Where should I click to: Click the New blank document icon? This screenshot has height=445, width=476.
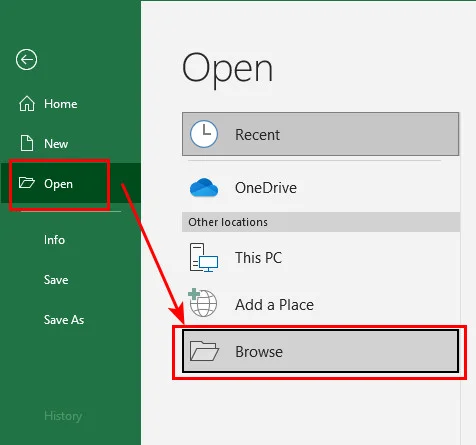tap(27, 143)
